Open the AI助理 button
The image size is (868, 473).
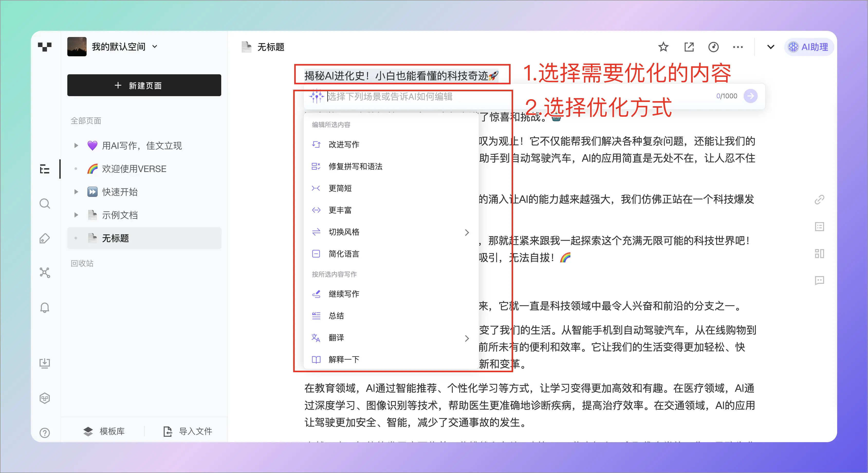coord(808,47)
